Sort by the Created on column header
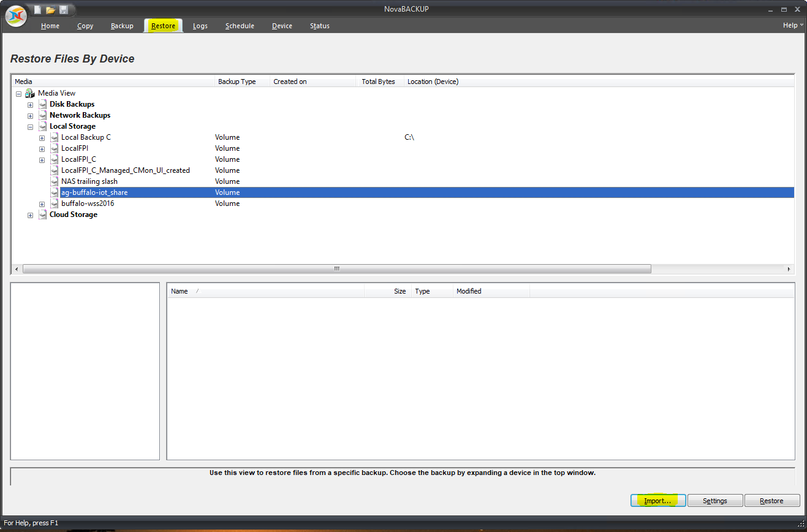Viewport: 807px width, 532px height. 313,82
